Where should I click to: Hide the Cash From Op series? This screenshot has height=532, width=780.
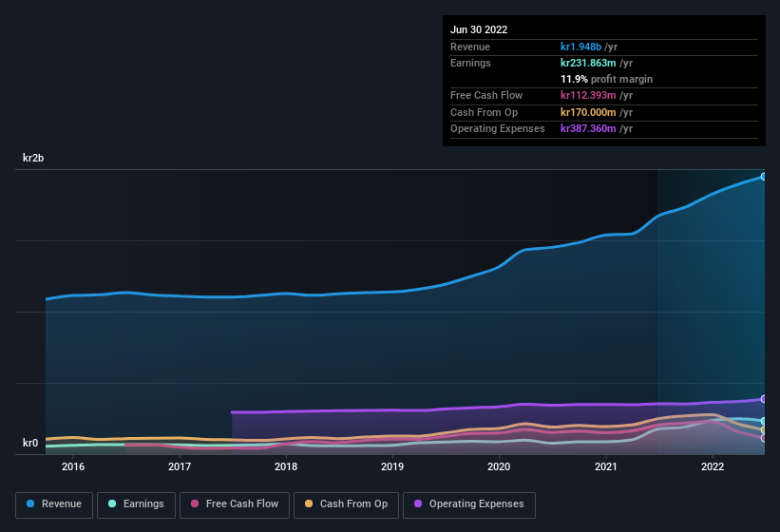point(346,504)
